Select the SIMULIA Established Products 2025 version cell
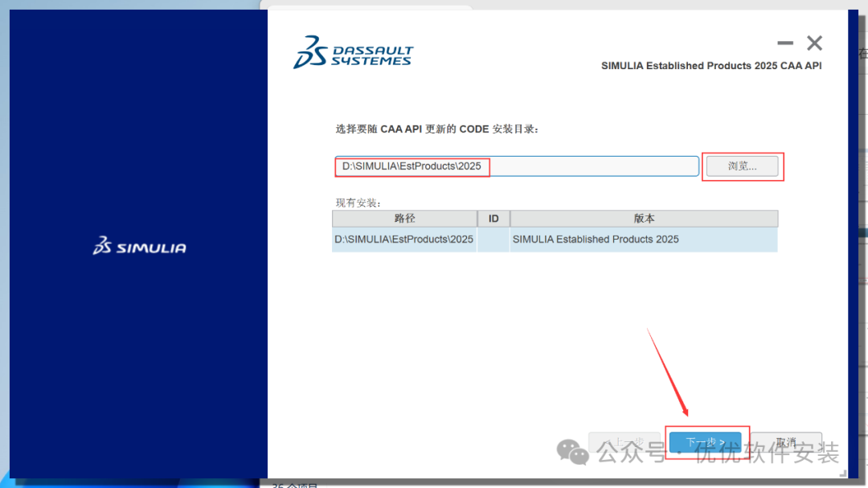Screen dimensions: 868x488 tap(596, 240)
